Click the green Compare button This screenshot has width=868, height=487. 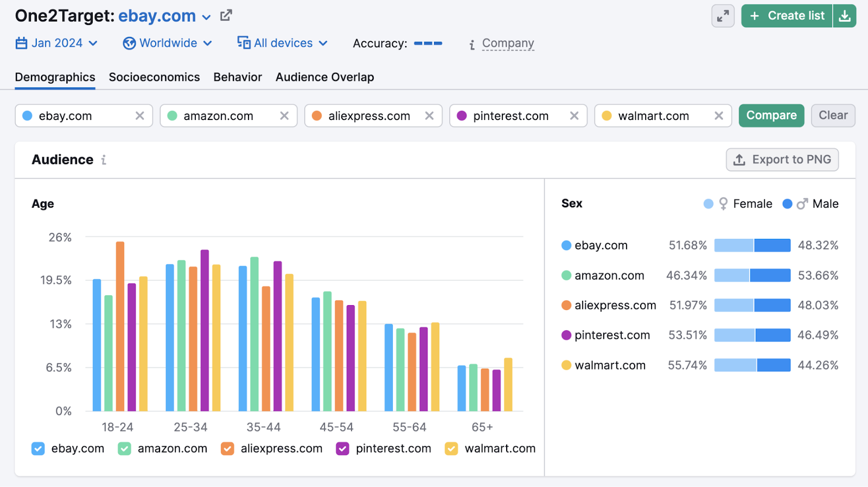click(771, 116)
